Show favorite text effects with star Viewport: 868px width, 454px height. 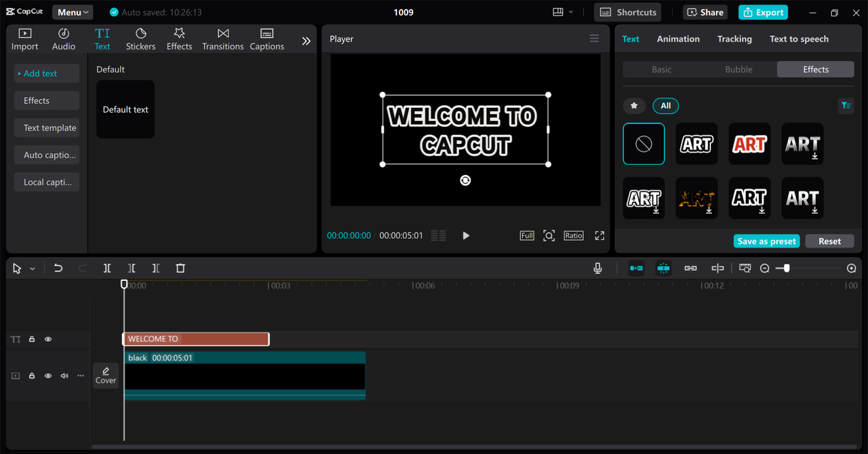[x=634, y=106]
